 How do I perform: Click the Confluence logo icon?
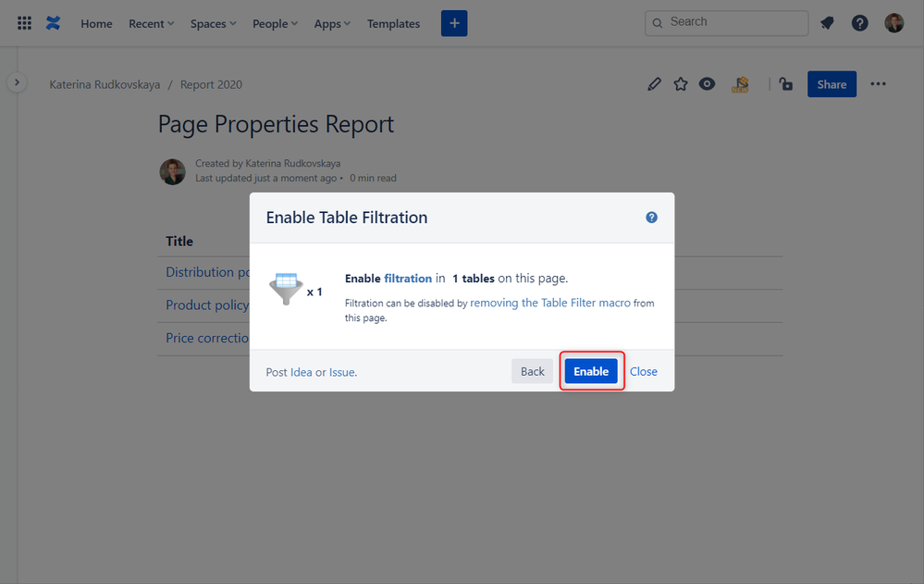click(x=53, y=23)
